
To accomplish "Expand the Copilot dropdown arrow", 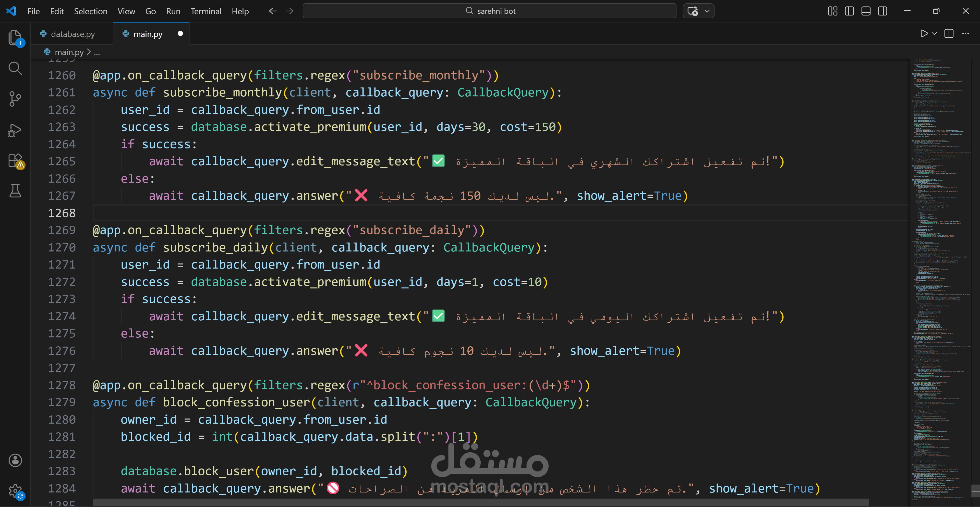I will tap(707, 11).
